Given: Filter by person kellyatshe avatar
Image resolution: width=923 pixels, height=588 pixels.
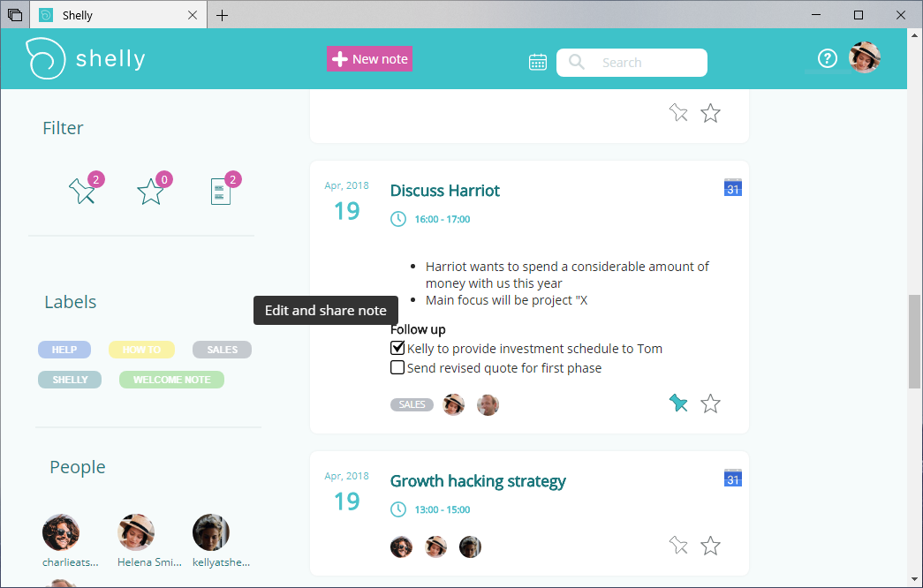Looking at the screenshot, I should (211, 532).
